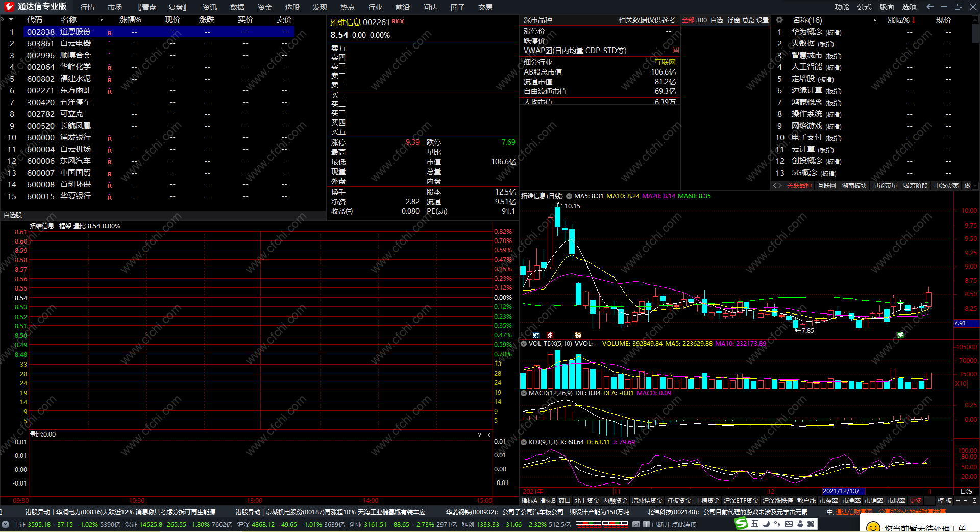Select the 北上资金 indicator tab

[x=587, y=501]
